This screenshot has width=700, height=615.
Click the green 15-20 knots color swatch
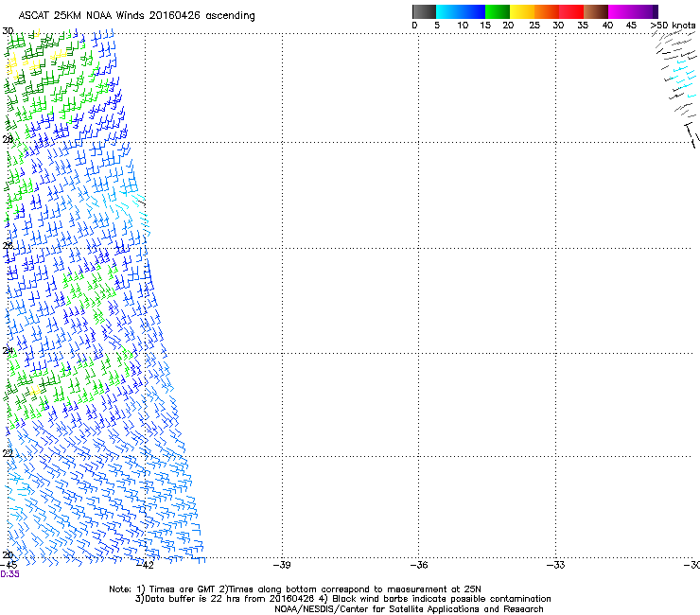tap(498, 11)
